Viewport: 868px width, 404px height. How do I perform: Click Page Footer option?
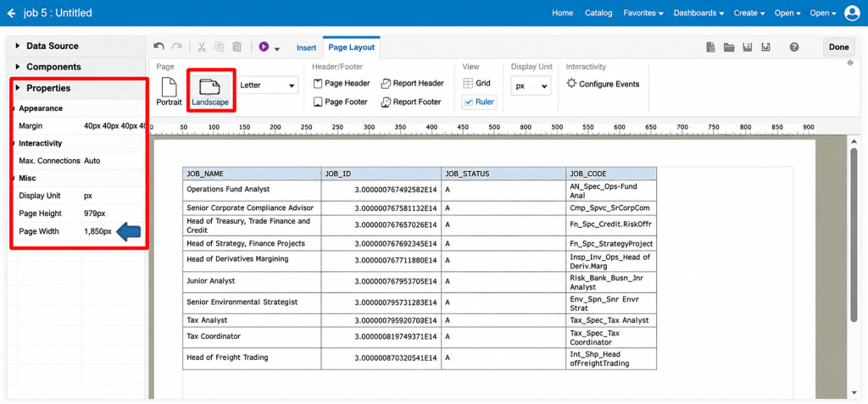[341, 102]
